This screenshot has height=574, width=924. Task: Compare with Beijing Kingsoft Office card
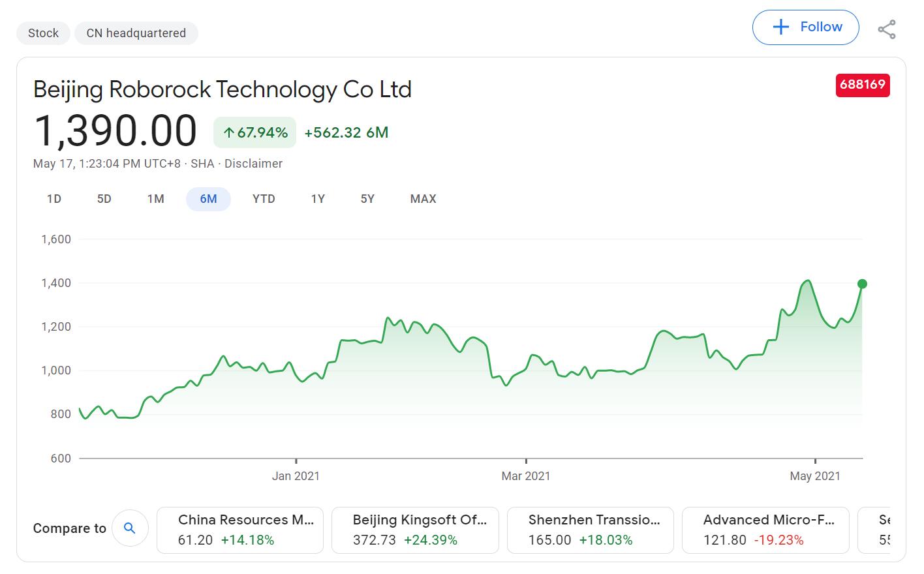pyautogui.click(x=415, y=530)
